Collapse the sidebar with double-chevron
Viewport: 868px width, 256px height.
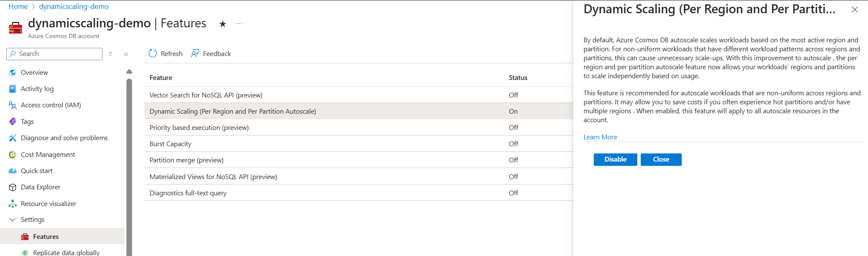(x=126, y=54)
